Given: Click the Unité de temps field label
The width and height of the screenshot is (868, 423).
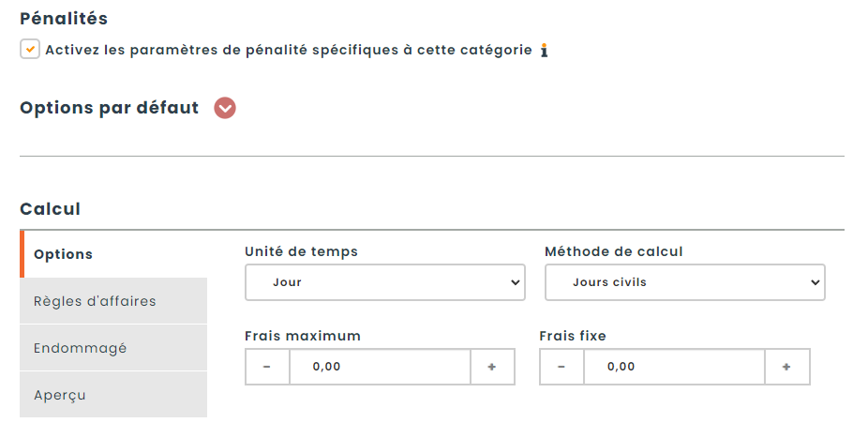Looking at the screenshot, I should [301, 251].
